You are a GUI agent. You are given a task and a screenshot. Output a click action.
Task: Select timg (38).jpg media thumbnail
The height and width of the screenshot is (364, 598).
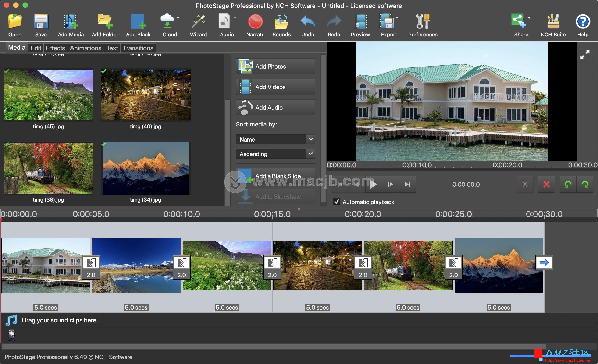48,168
